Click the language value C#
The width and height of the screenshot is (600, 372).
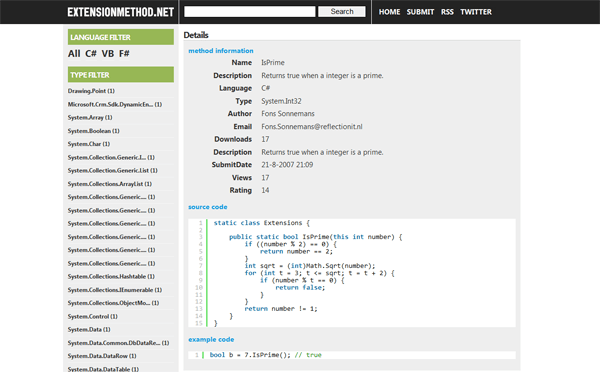266,88
